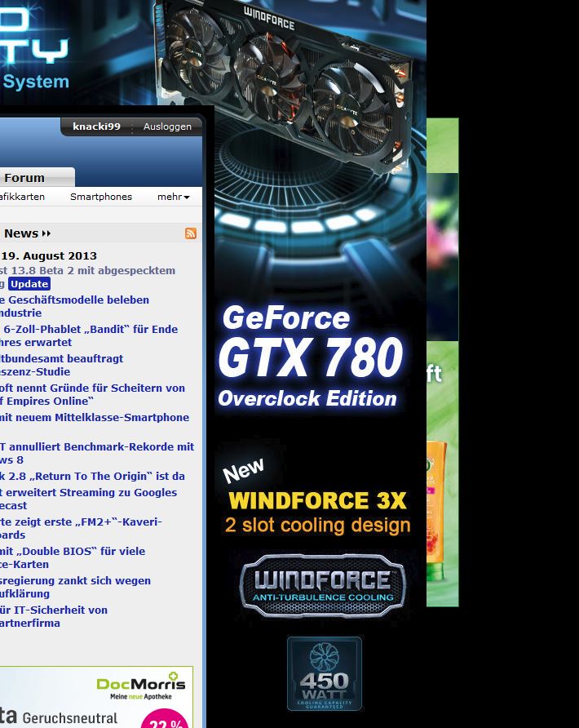Read the '6-Zoll-Phablet Bandit' news article

point(89,335)
